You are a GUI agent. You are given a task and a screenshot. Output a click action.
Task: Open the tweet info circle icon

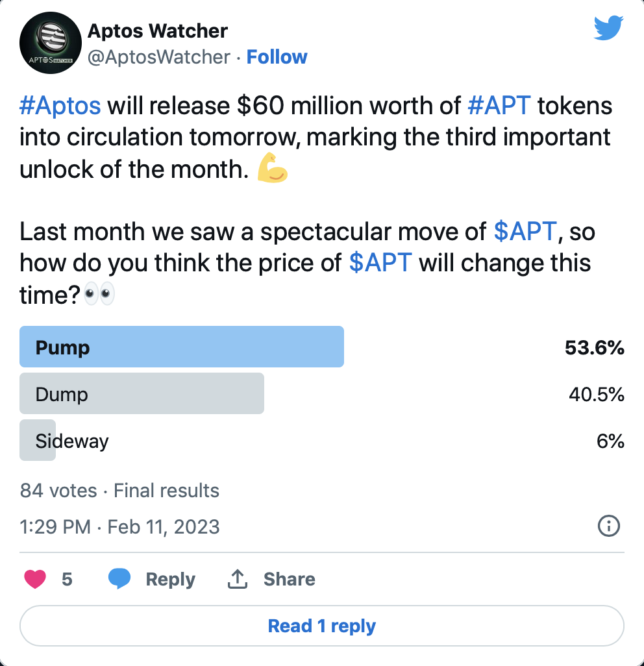click(609, 526)
